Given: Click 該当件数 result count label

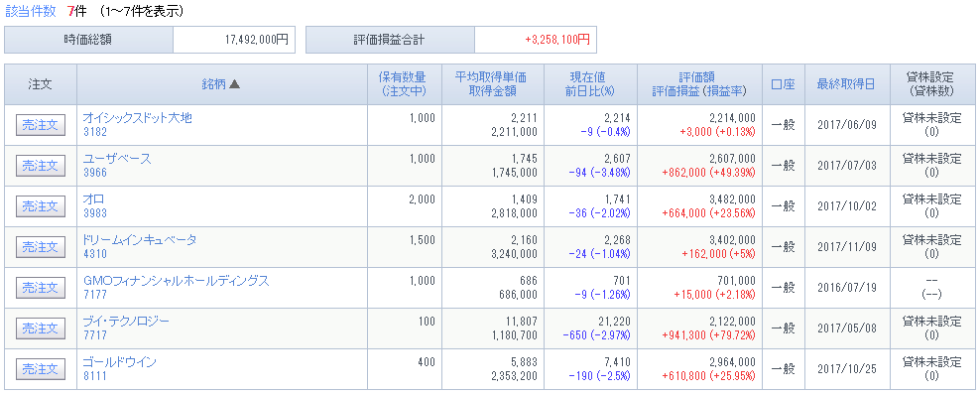Looking at the screenshot, I should pos(30,11).
